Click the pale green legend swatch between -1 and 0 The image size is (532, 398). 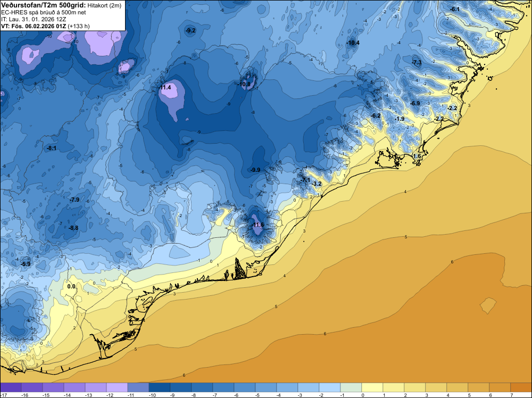[351, 387]
